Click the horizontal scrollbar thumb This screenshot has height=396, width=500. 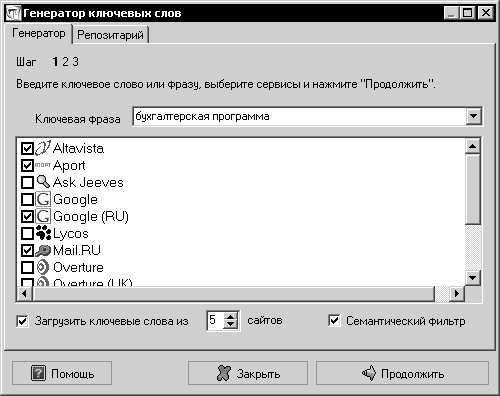[x=234, y=294]
